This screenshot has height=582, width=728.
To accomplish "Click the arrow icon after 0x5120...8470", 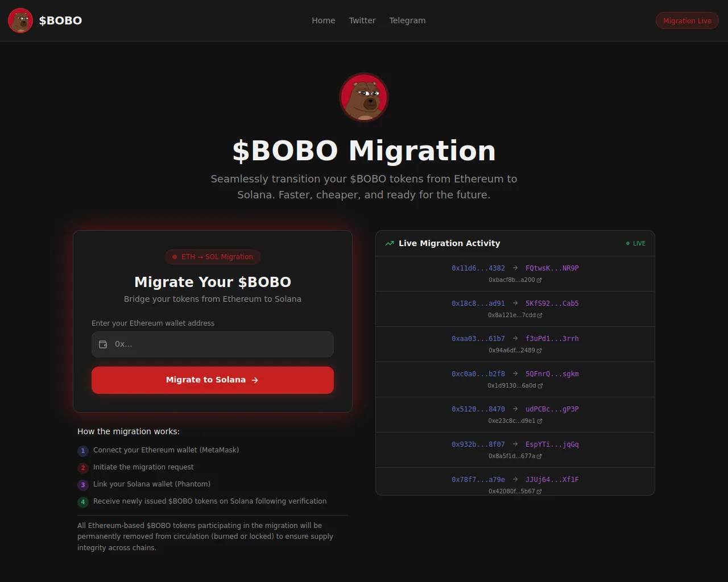I will click(515, 409).
